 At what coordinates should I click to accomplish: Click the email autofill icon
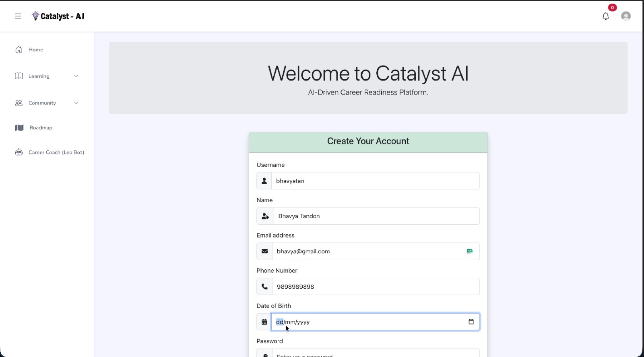point(469,251)
